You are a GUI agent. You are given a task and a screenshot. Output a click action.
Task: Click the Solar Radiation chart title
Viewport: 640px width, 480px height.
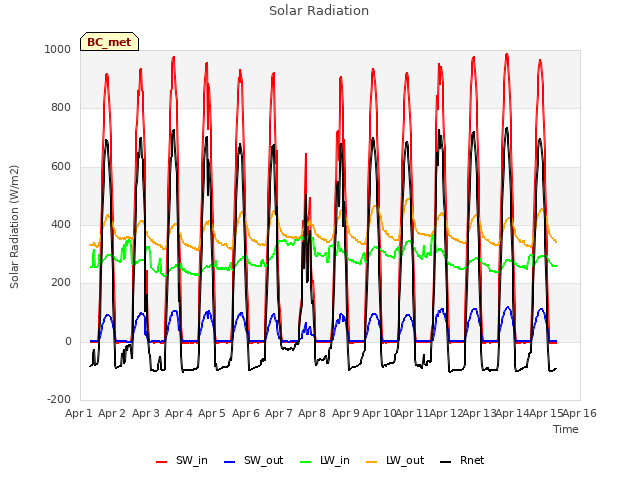[x=319, y=11]
